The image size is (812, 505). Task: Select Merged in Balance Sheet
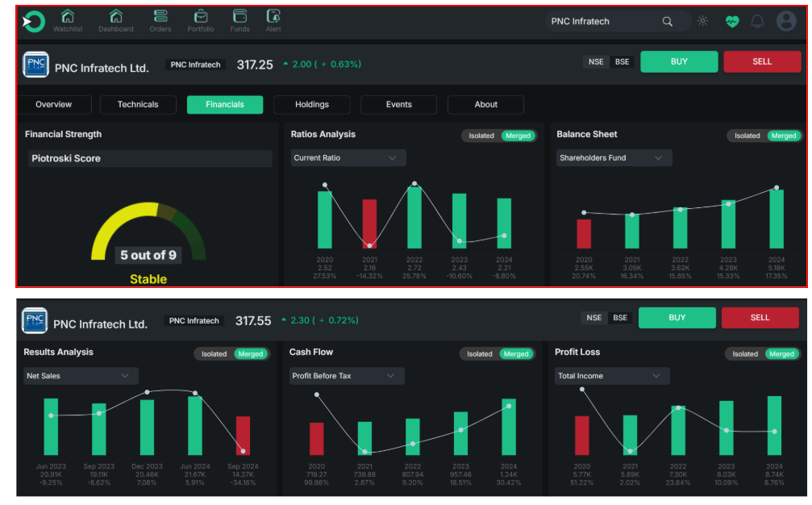[x=784, y=136]
